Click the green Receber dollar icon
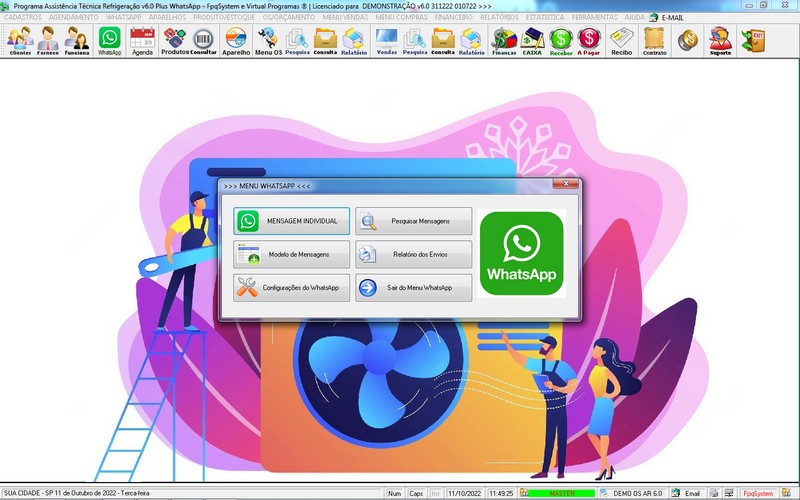The image size is (800, 500). [x=561, y=41]
